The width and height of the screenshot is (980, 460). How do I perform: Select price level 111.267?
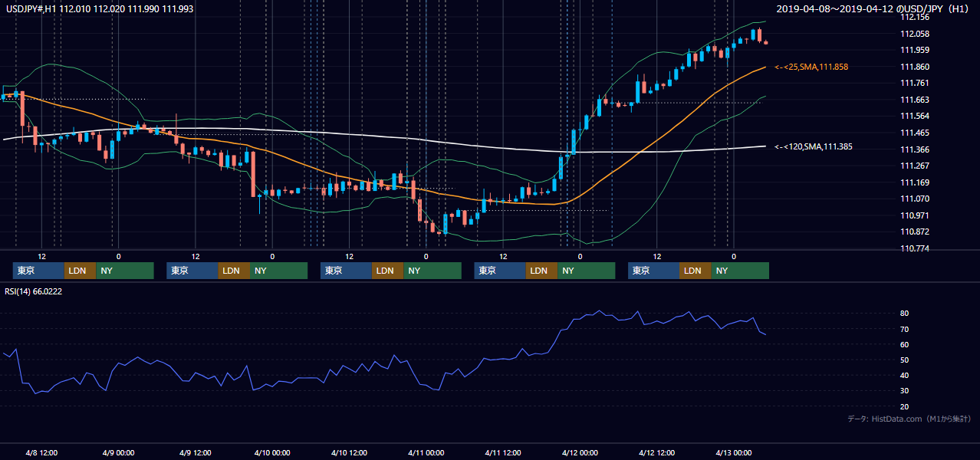[915, 166]
